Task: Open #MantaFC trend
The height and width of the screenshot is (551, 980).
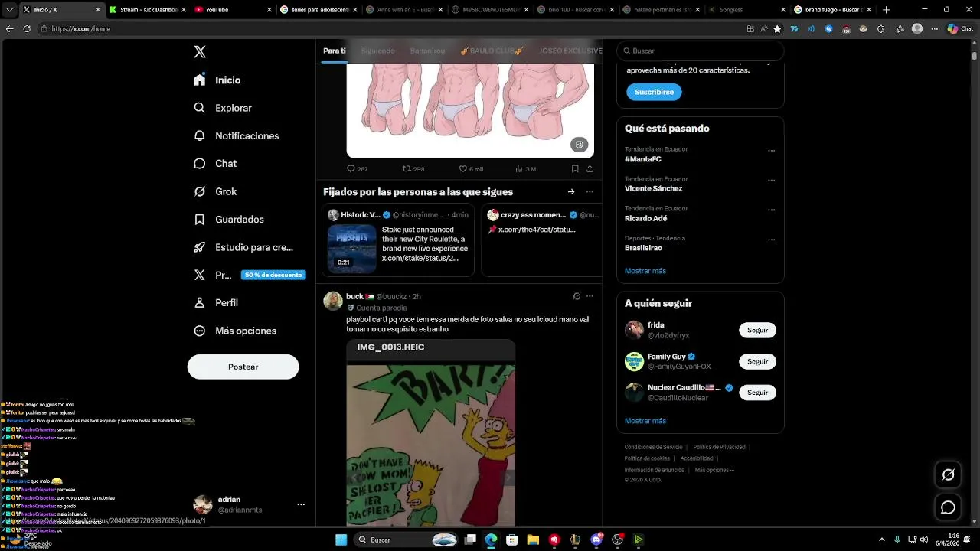Action: tap(643, 159)
